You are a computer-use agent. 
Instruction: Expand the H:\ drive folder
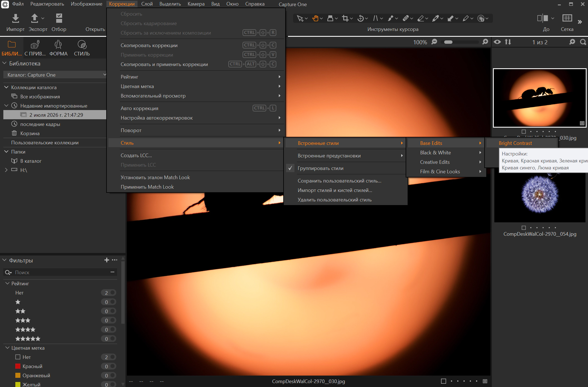6,170
